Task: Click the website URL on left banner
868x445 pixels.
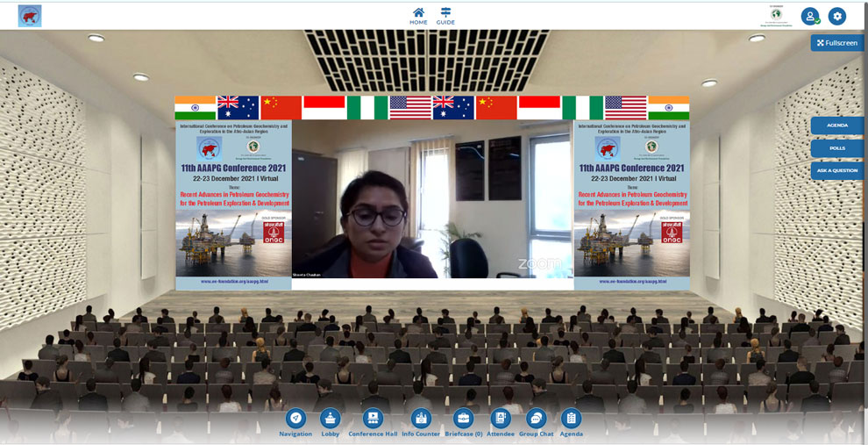Action: [x=234, y=282]
